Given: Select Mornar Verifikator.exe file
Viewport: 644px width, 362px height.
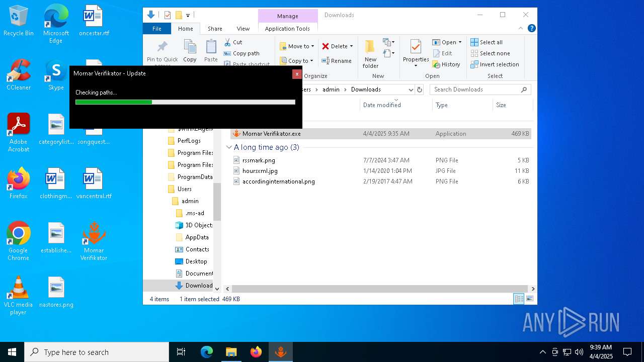Looking at the screenshot, I should click(x=380, y=134).
